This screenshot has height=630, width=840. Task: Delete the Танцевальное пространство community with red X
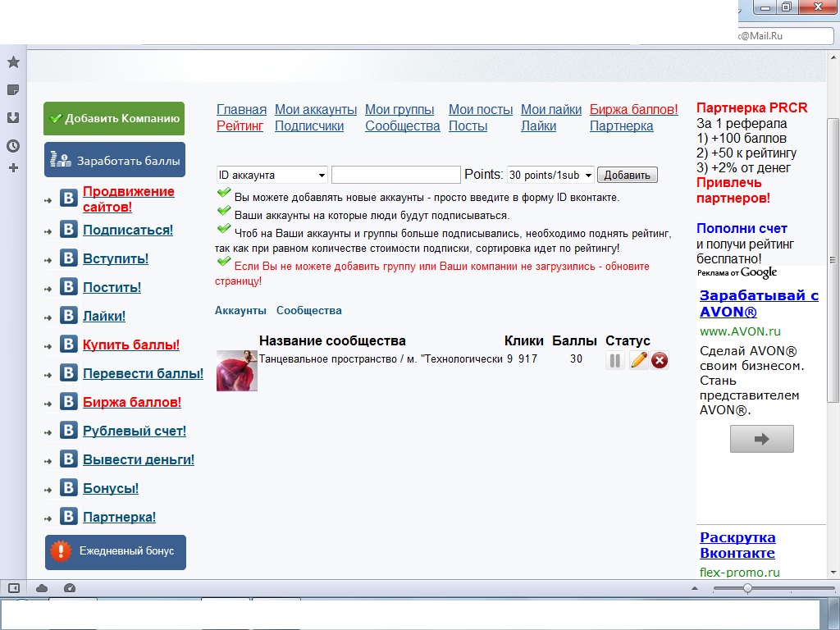tap(660, 361)
